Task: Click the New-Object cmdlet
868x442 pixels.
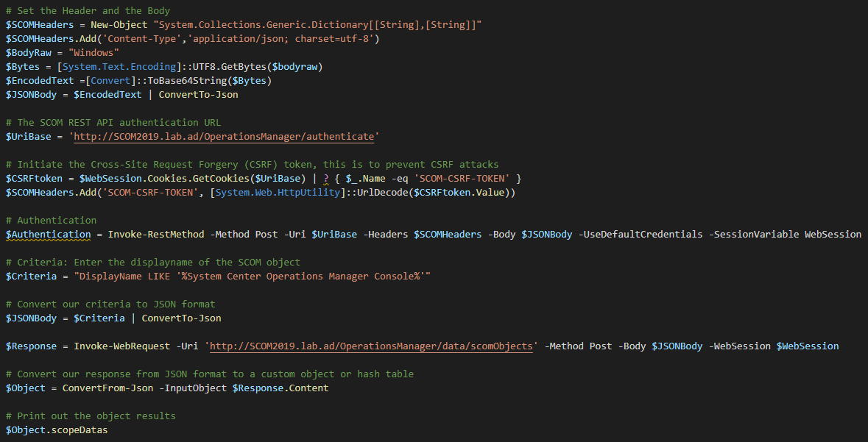Action: (119, 25)
